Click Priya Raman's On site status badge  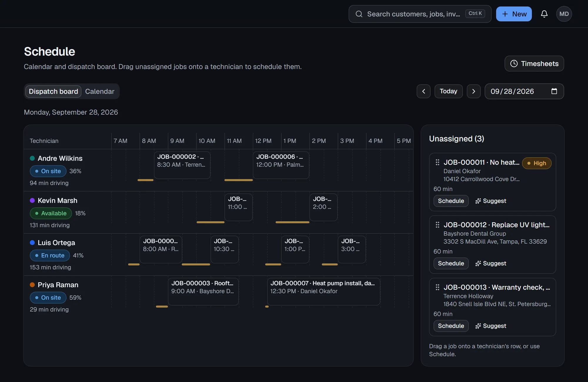[48, 297]
